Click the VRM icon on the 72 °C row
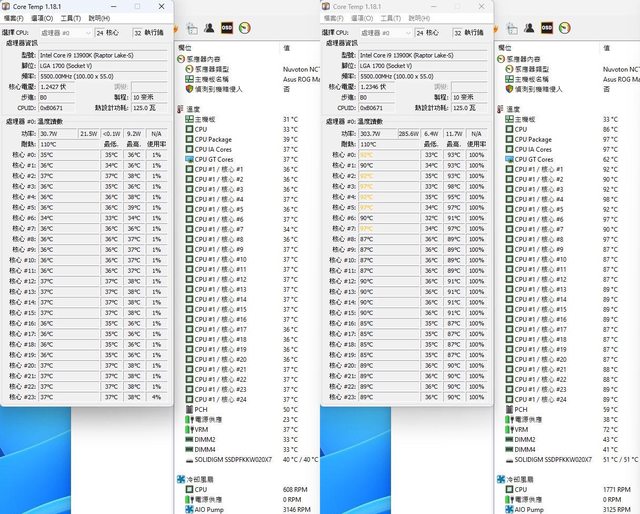The image size is (640, 514). coord(509,429)
